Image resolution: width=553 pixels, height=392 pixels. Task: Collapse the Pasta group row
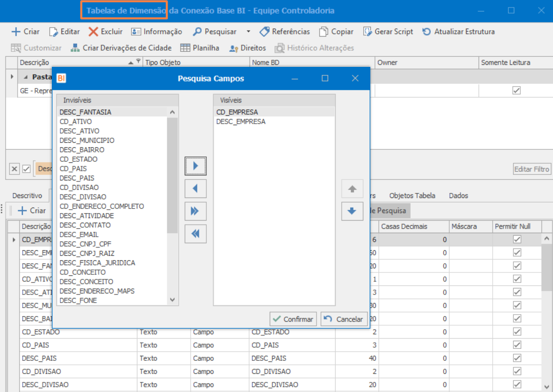pos(25,77)
